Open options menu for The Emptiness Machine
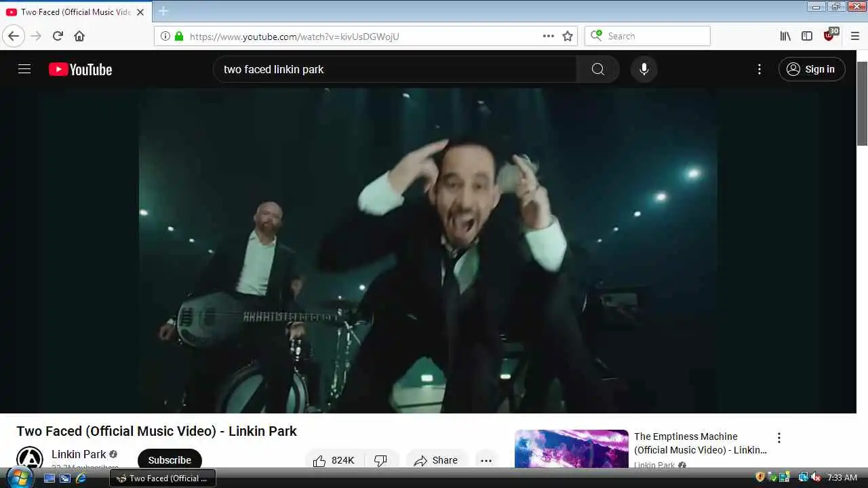 (779, 438)
